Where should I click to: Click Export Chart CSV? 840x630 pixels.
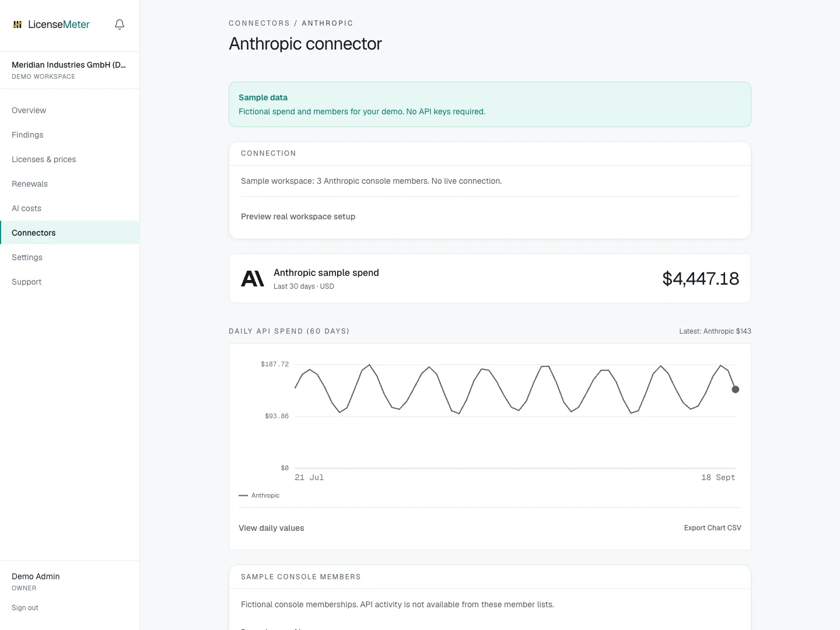pyautogui.click(x=712, y=528)
